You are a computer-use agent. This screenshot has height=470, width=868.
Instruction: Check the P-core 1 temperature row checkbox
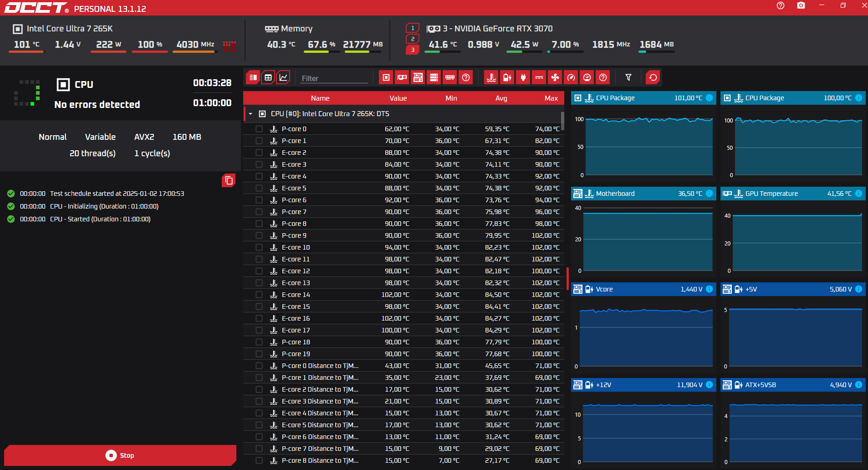click(259, 141)
